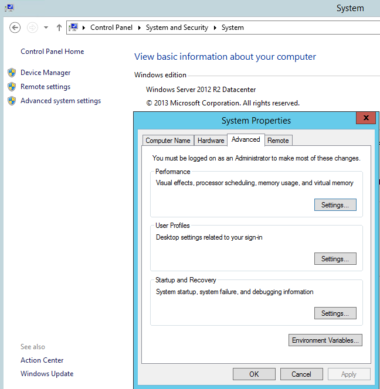This screenshot has width=380, height=389.
Task: Click the 'Visual effects, processor scheduling' description
Action: [x=254, y=183]
